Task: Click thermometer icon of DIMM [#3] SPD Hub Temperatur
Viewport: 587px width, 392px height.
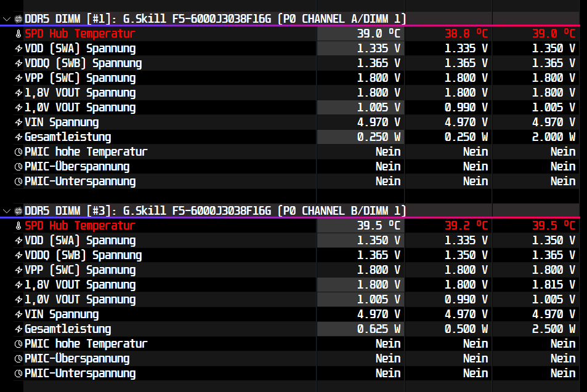Action: pyautogui.click(x=18, y=226)
